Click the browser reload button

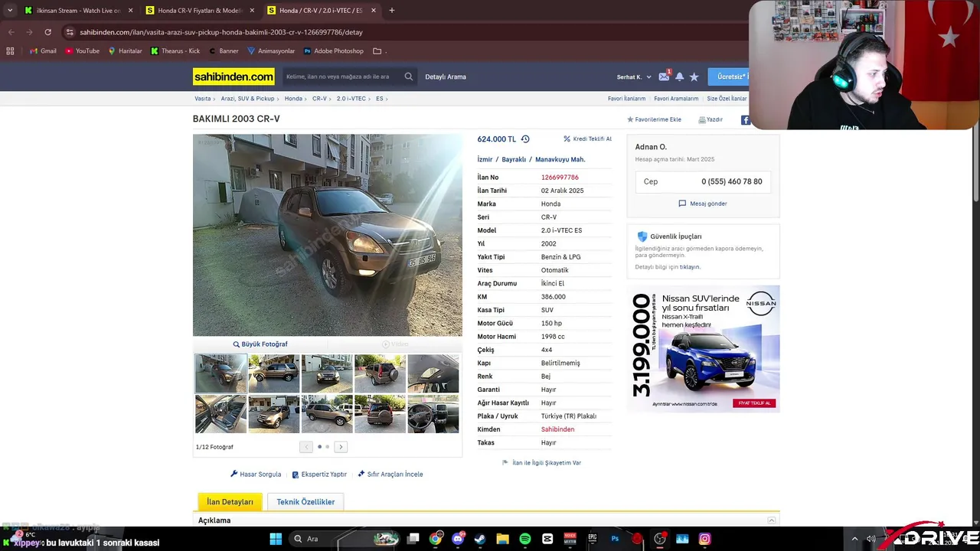tap(47, 32)
